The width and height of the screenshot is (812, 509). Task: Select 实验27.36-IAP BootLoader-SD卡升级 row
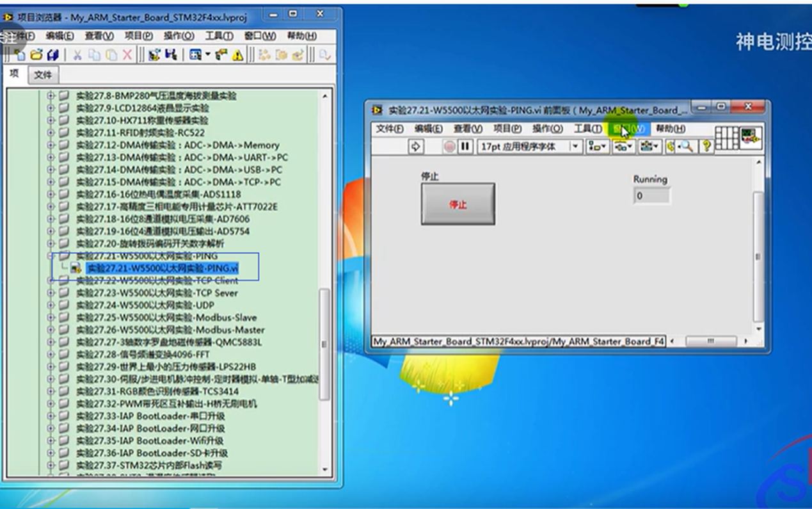pyautogui.click(x=150, y=453)
